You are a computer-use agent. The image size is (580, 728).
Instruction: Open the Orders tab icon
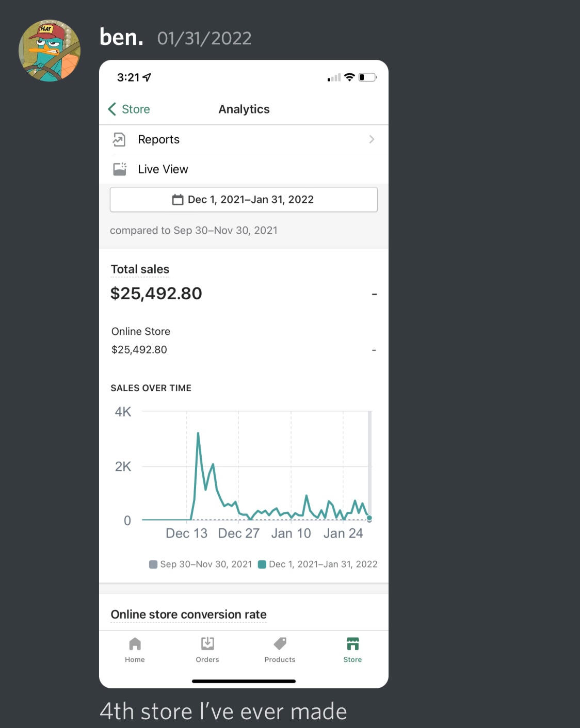[x=207, y=644]
